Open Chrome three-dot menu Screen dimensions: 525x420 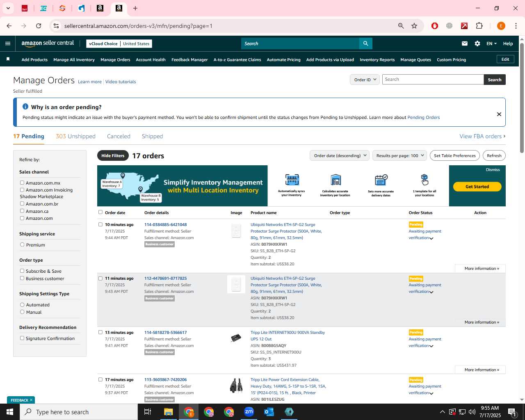[516, 26]
